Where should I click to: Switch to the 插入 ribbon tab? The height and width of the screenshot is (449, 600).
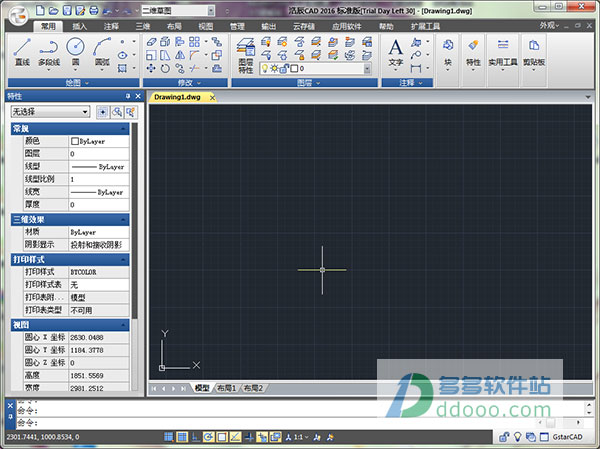pyautogui.click(x=80, y=24)
